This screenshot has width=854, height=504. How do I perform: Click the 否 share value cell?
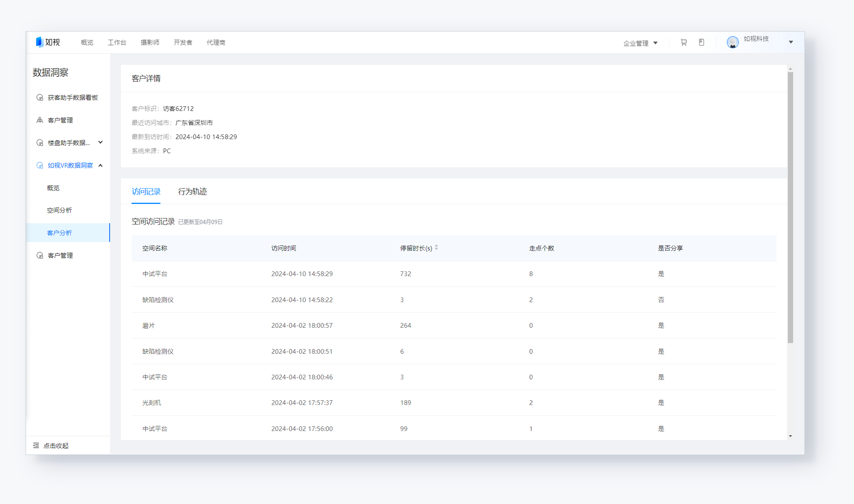[661, 300]
